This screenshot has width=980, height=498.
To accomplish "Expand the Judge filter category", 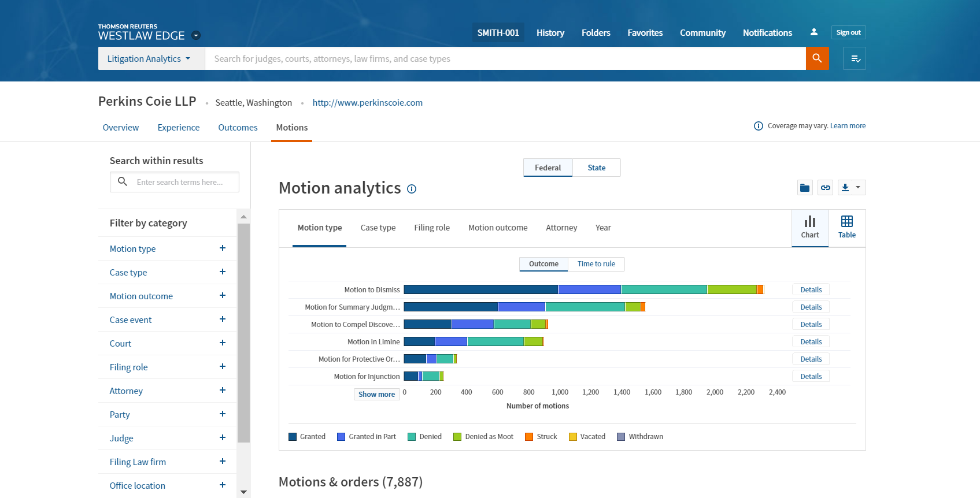I will click(x=222, y=438).
